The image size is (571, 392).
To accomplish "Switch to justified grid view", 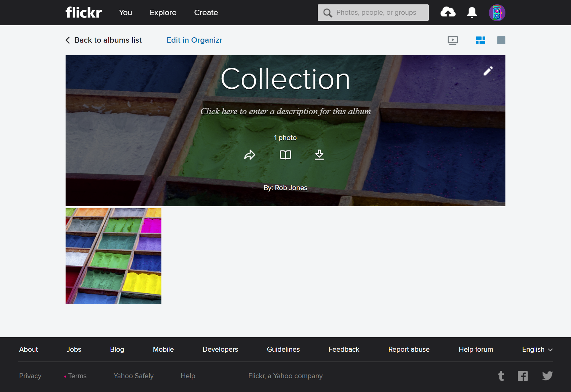I will [x=481, y=40].
